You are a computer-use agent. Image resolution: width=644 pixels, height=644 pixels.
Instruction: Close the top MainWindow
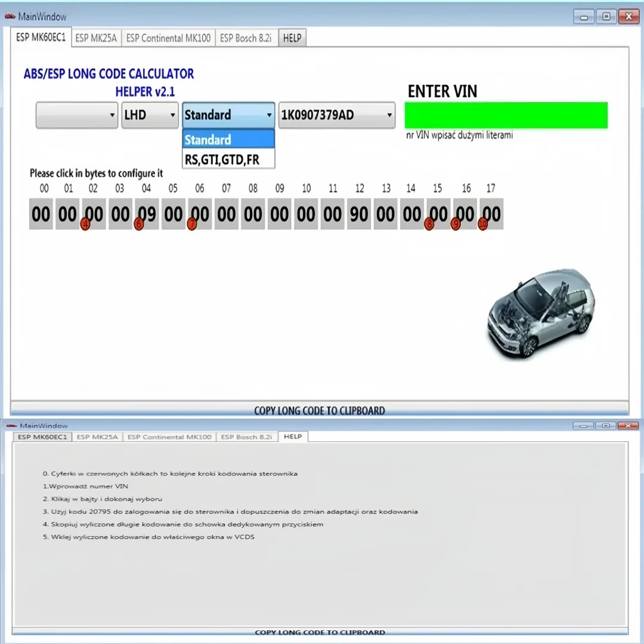pyautogui.click(x=629, y=17)
